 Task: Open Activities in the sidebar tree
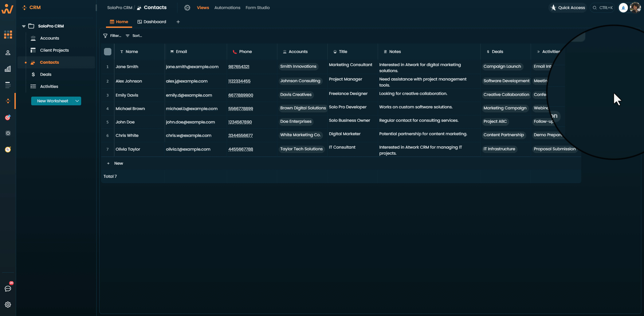tap(49, 87)
